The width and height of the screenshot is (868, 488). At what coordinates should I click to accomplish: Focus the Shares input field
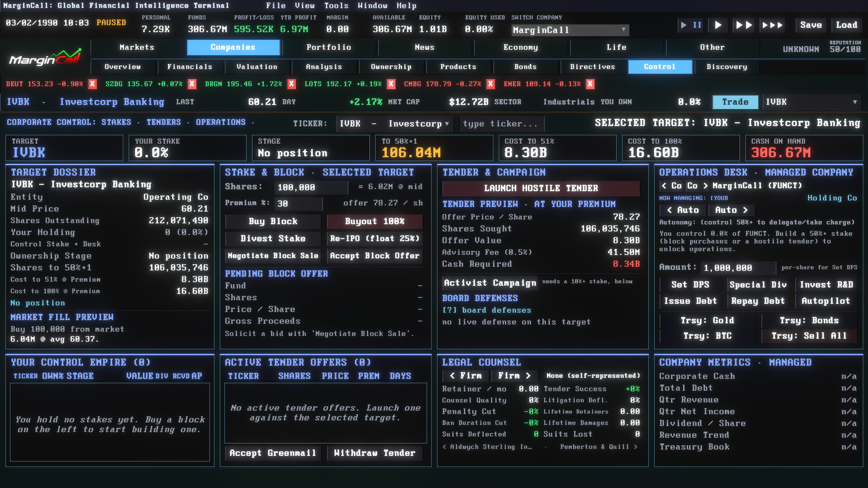pyautogui.click(x=311, y=188)
